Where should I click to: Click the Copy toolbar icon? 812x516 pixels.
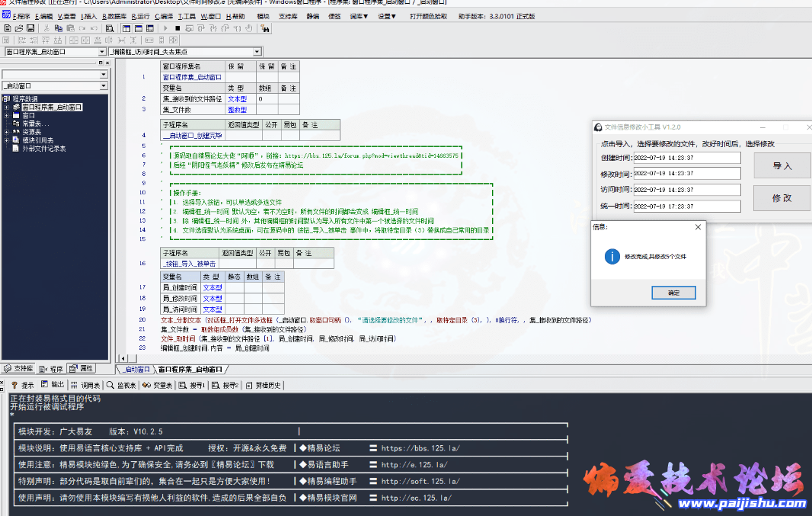[59, 28]
